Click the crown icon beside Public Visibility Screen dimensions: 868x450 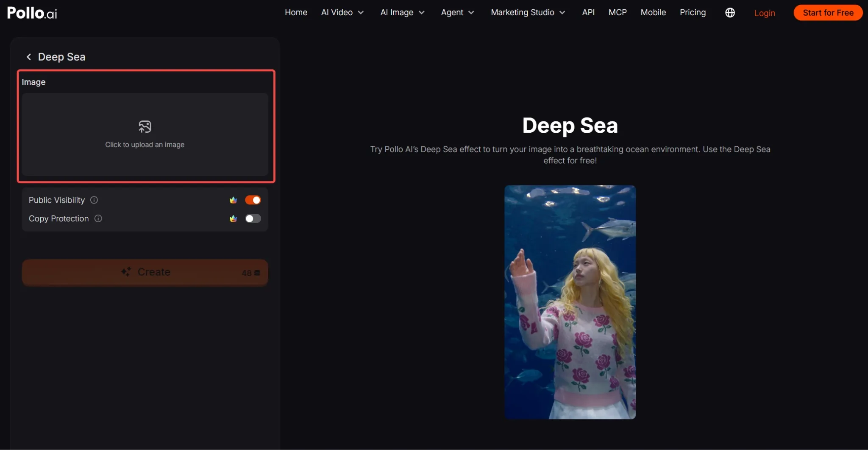click(233, 200)
